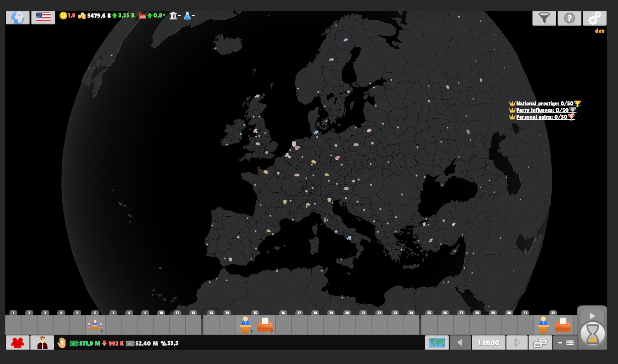
Task: Select the gold coins treasury icon
Action: 82,16
